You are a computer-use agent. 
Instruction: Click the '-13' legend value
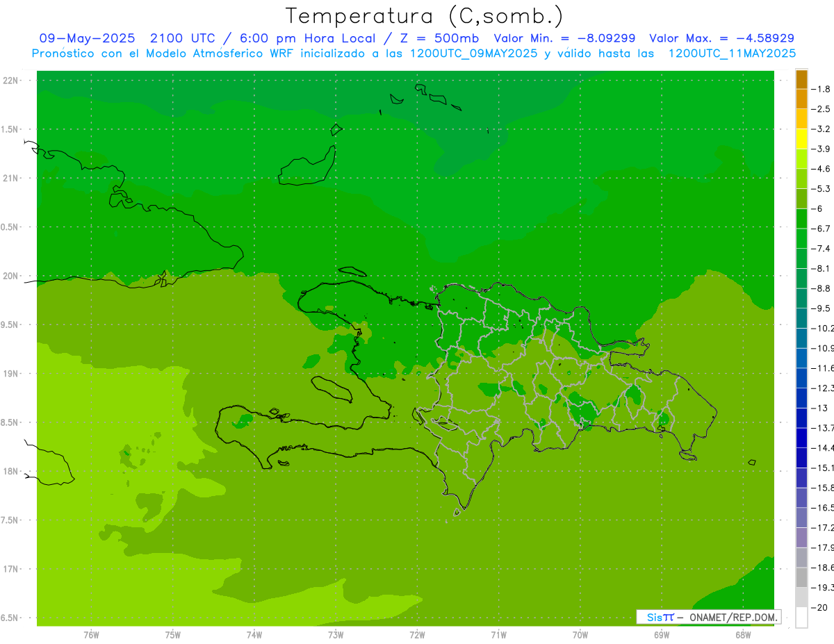(x=819, y=408)
